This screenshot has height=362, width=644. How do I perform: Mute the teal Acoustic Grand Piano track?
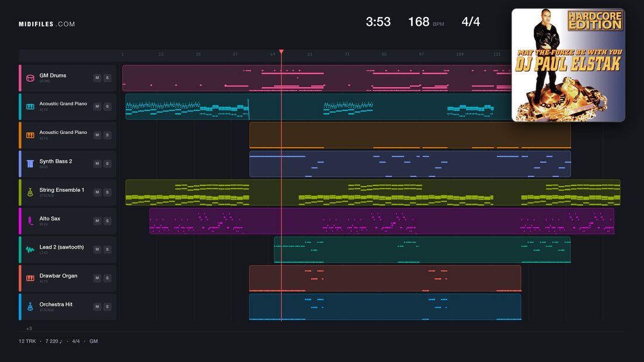(x=97, y=106)
